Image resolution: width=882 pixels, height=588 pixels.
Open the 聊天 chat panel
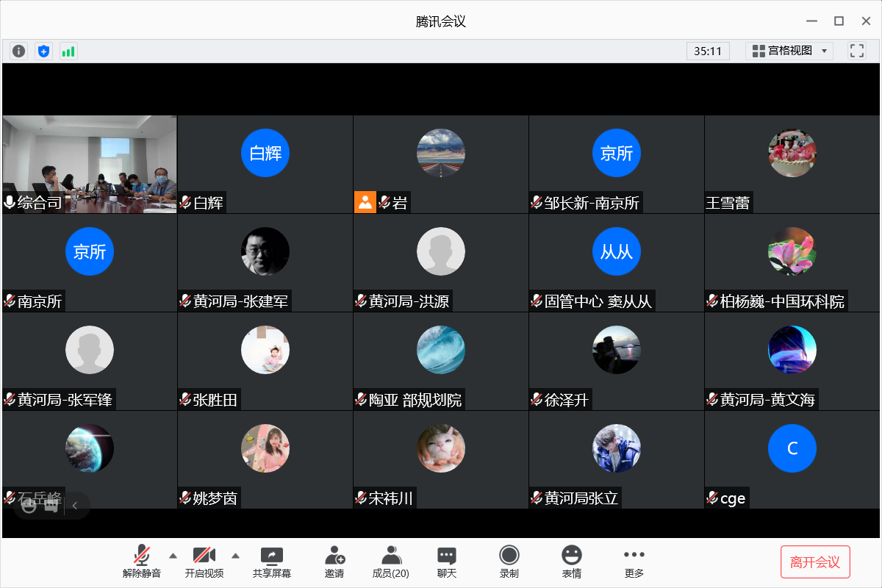446,562
